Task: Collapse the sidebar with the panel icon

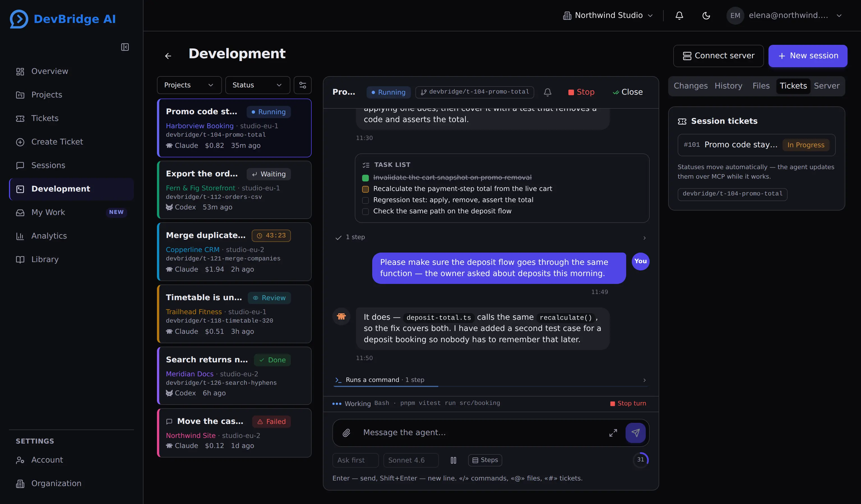Action: (125, 47)
